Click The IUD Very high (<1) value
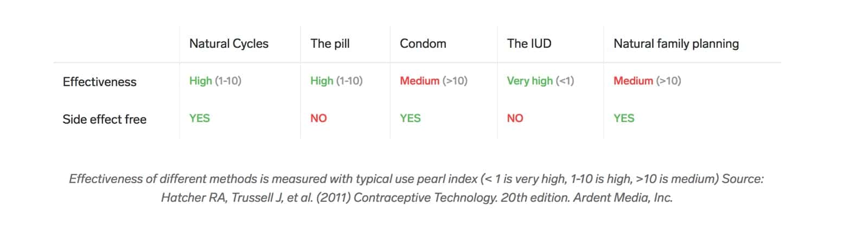The image size is (868, 230). click(x=540, y=81)
